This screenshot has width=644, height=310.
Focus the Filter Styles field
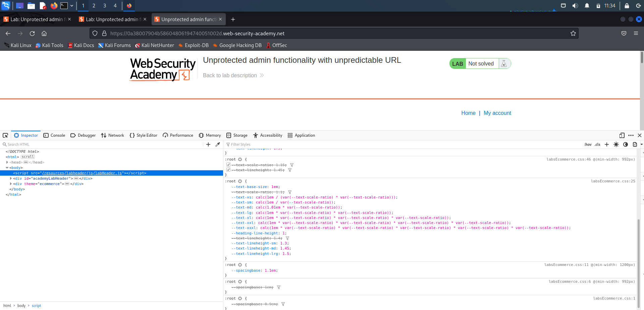click(x=402, y=144)
